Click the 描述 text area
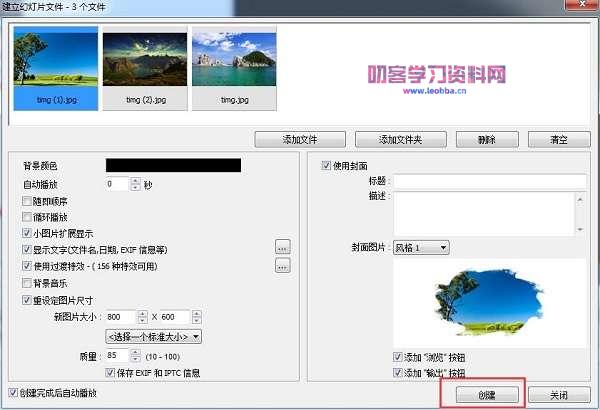The width and height of the screenshot is (600, 410). pyautogui.click(x=484, y=213)
